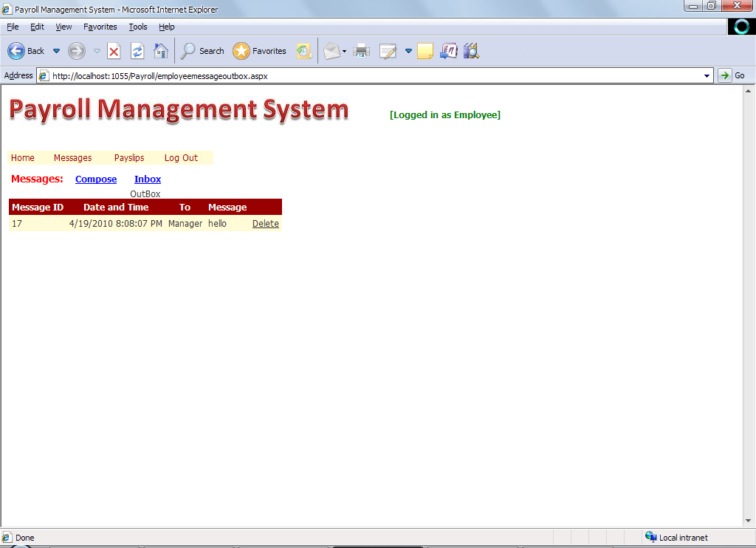
Task: Select Payslips in the site navigation
Action: point(129,158)
